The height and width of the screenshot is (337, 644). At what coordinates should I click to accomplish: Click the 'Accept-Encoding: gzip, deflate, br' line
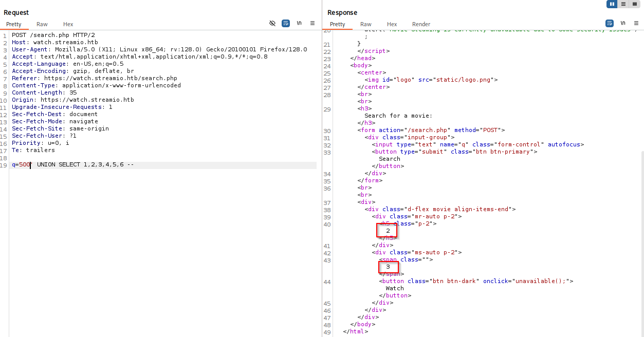(x=73, y=71)
